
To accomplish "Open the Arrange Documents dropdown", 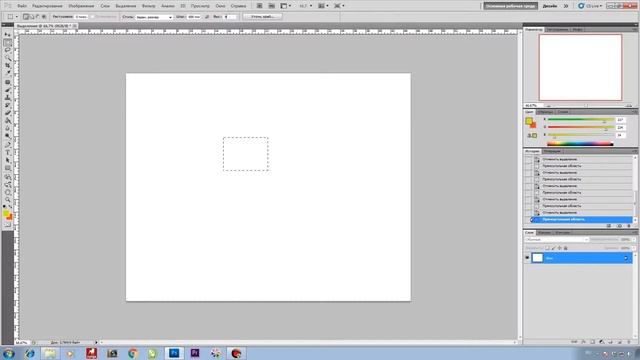I will pos(323,6).
